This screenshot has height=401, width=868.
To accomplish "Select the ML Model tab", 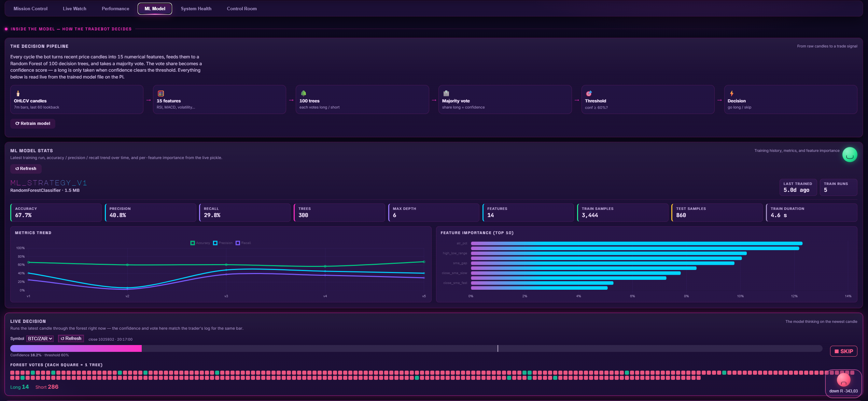I will click(155, 9).
